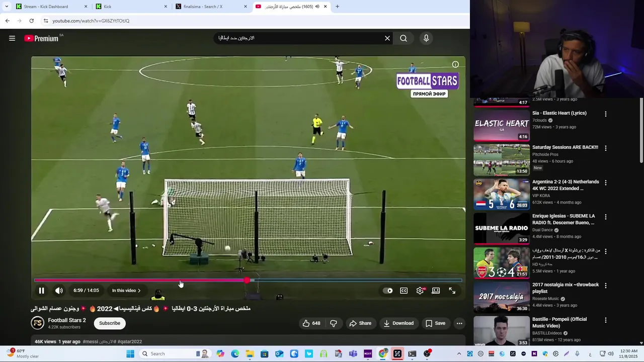Open a new browser tab
644x362 pixels.
pos(337,7)
